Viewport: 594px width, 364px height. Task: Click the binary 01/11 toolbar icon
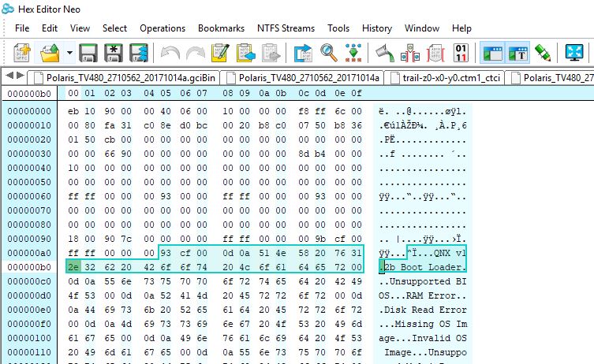click(461, 54)
